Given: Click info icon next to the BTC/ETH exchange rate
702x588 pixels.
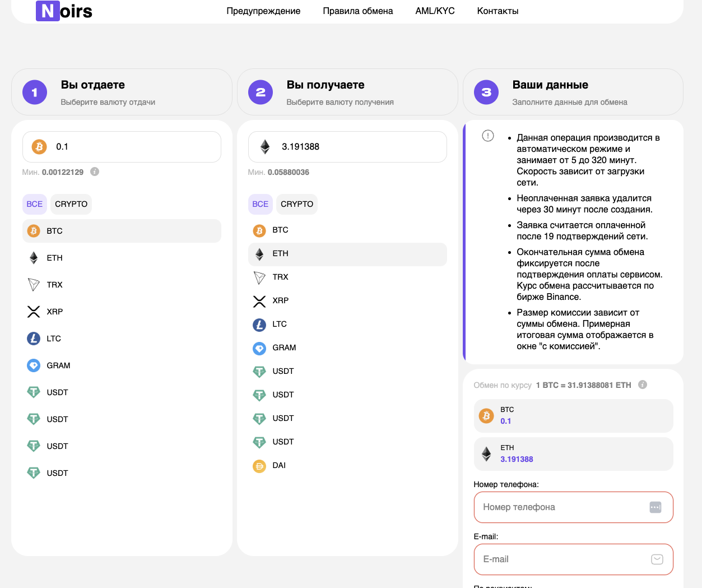Looking at the screenshot, I should pos(643,385).
